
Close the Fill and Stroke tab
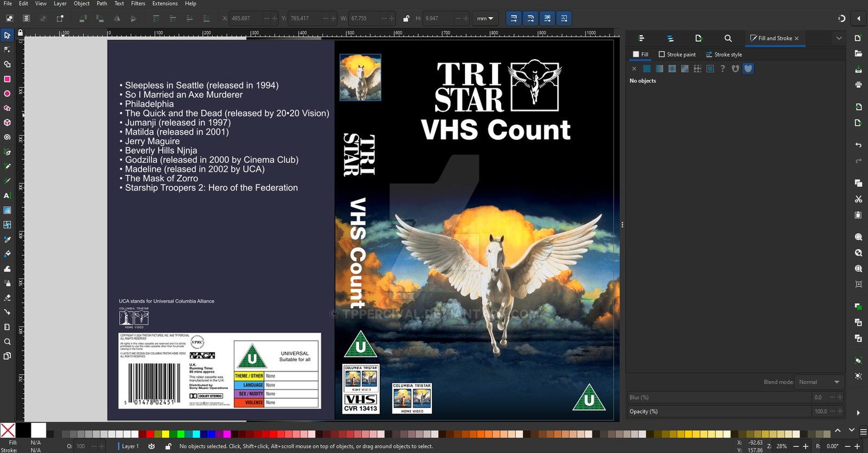tap(796, 39)
